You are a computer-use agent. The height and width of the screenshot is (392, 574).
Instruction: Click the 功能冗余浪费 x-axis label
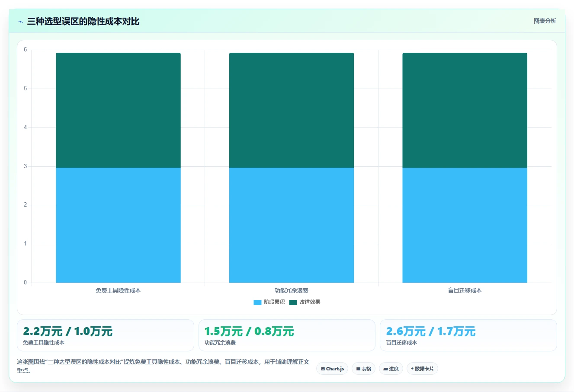(292, 290)
